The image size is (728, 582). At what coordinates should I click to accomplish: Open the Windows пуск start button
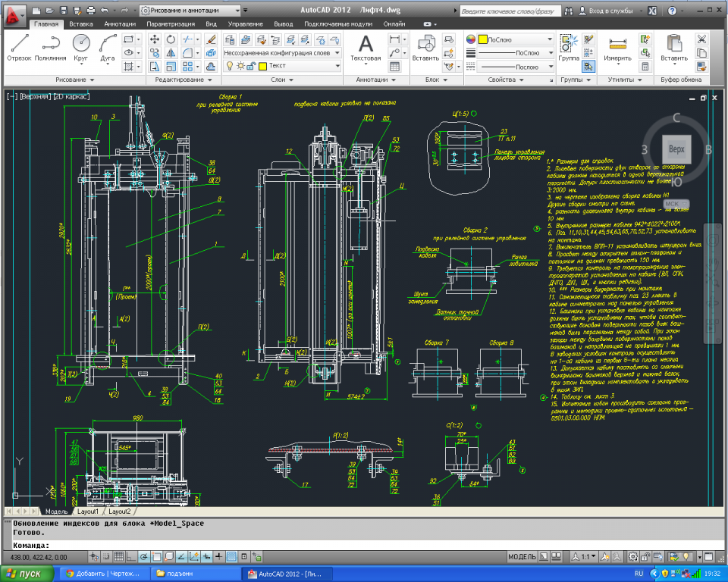[27, 574]
